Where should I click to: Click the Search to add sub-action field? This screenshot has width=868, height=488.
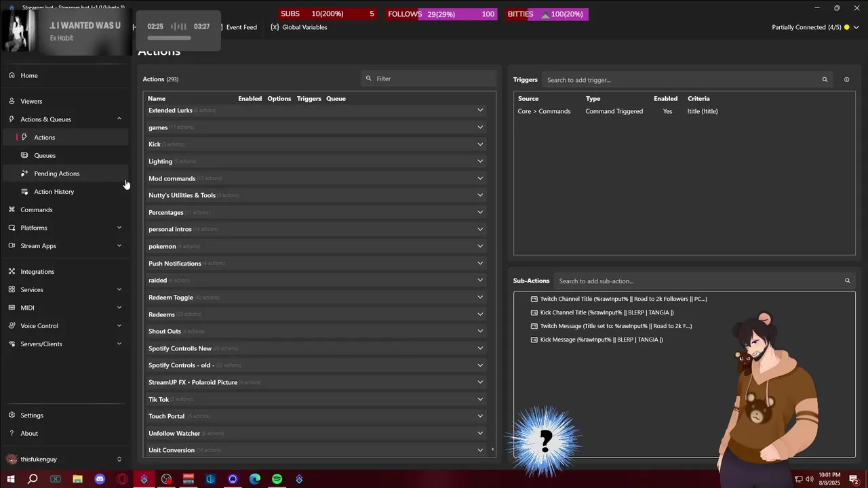pos(705,281)
